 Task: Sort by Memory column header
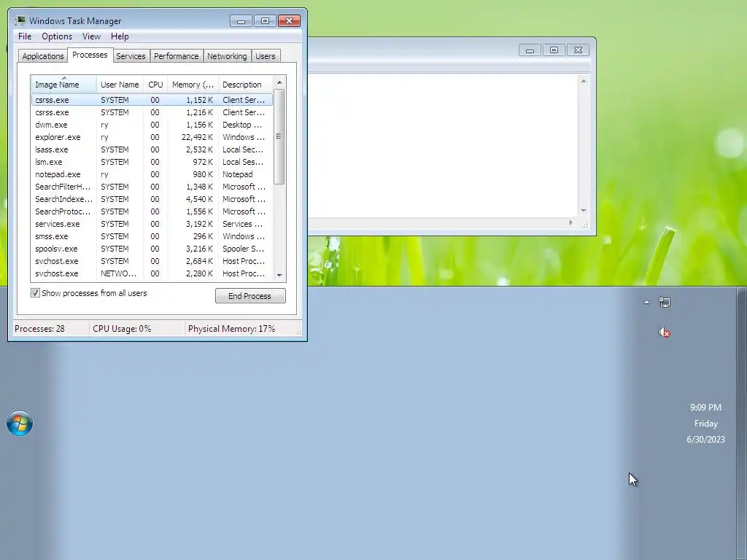193,85
